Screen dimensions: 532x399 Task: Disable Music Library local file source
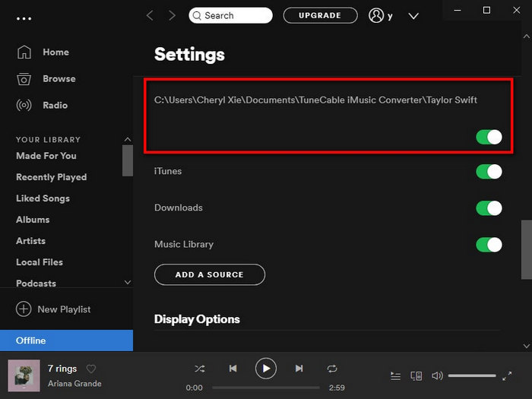tap(489, 245)
